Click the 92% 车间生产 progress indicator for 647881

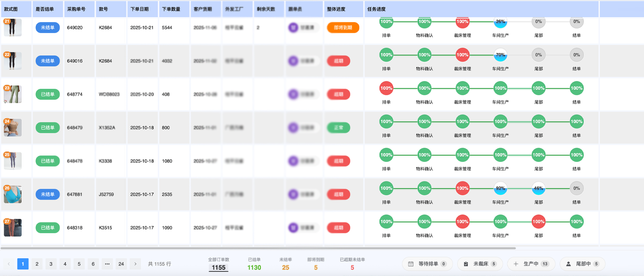500,188
